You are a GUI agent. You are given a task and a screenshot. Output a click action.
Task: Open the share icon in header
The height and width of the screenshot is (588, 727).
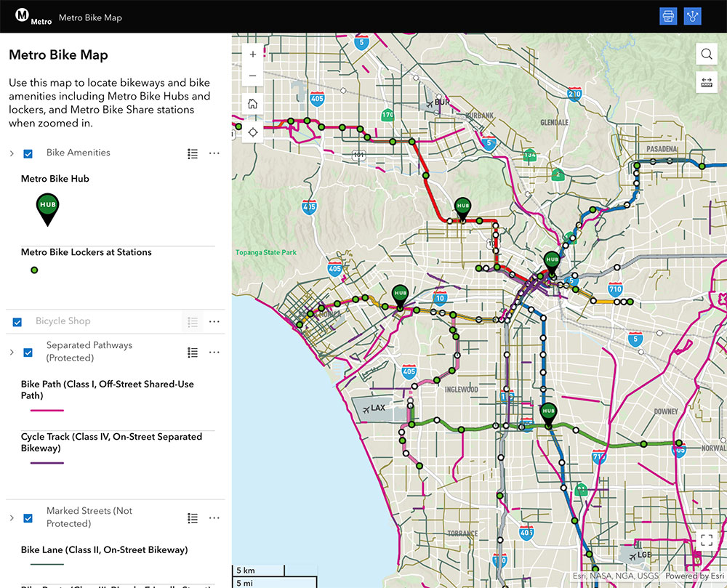pyautogui.click(x=692, y=16)
